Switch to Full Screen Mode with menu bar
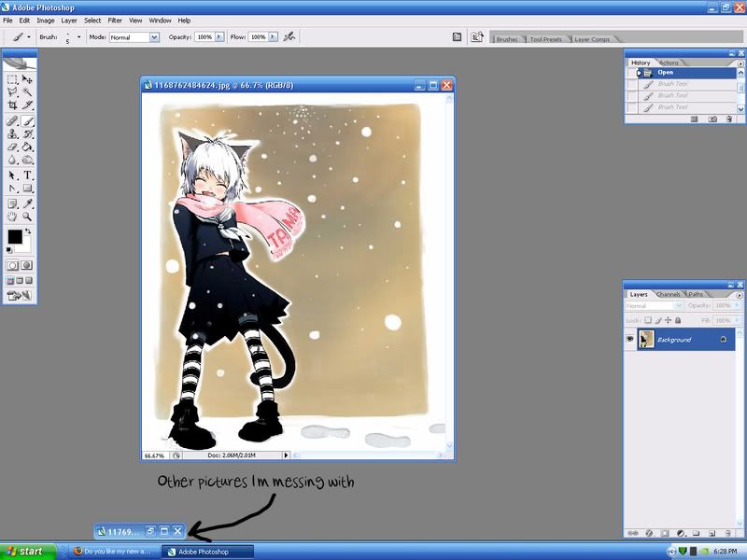The image size is (747, 560). 20,281
